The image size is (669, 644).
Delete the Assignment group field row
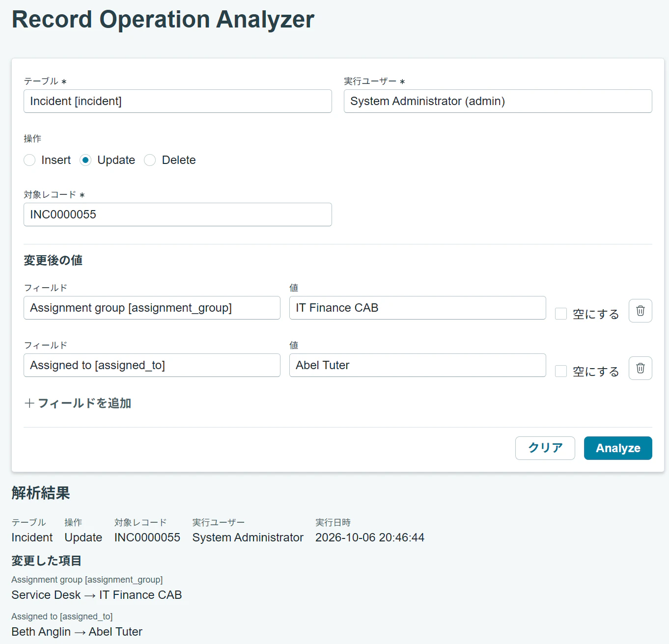coord(641,311)
